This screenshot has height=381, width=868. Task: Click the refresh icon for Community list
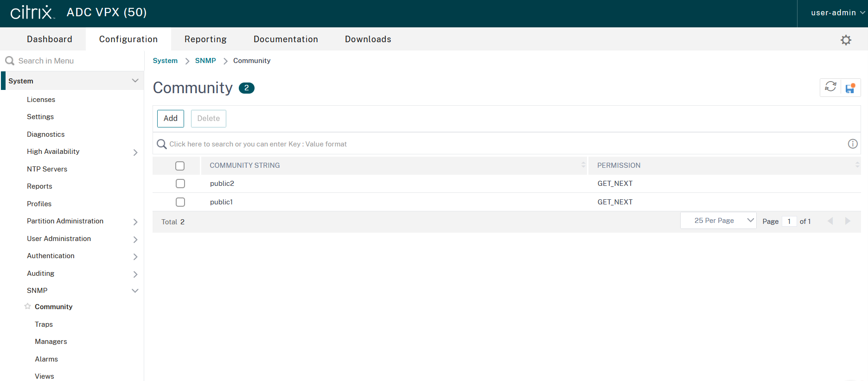point(830,87)
